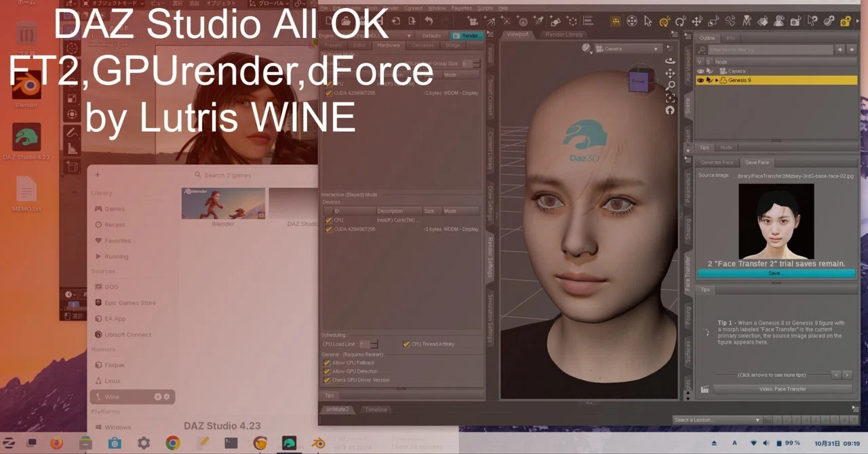Open the viewport Camera dropdown
Image resolution: width=868 pixels, height=454 pixels.
(628, 49)
